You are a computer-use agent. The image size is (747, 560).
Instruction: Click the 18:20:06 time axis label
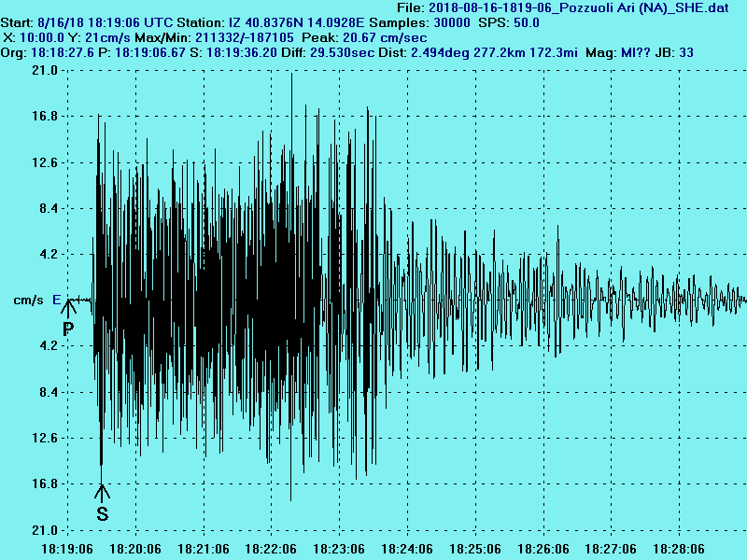(135, 549)
